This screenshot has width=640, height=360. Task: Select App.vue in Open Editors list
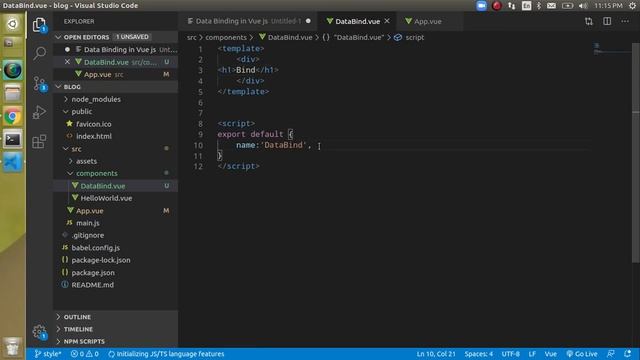tap(116, 74)
